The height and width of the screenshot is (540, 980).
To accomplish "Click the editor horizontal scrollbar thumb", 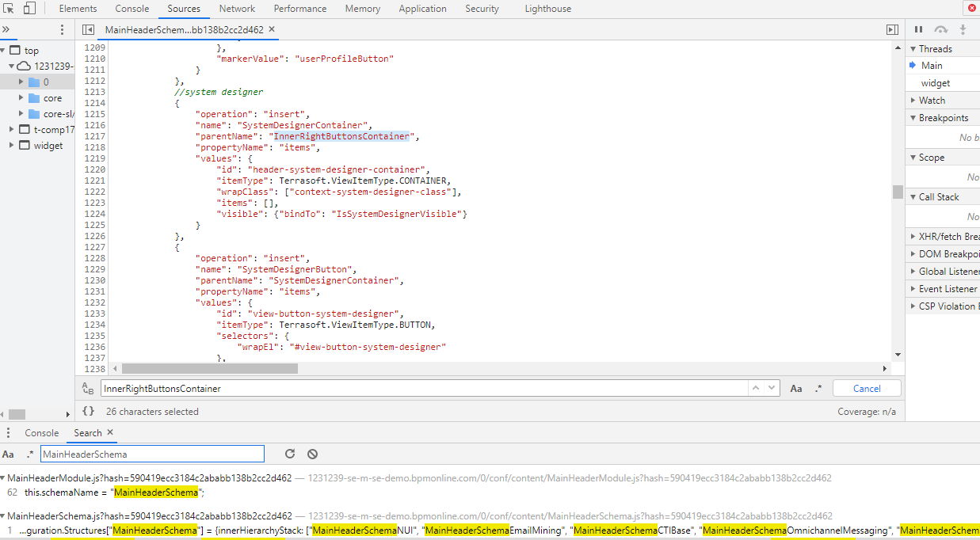I will (x=210, y=368).
